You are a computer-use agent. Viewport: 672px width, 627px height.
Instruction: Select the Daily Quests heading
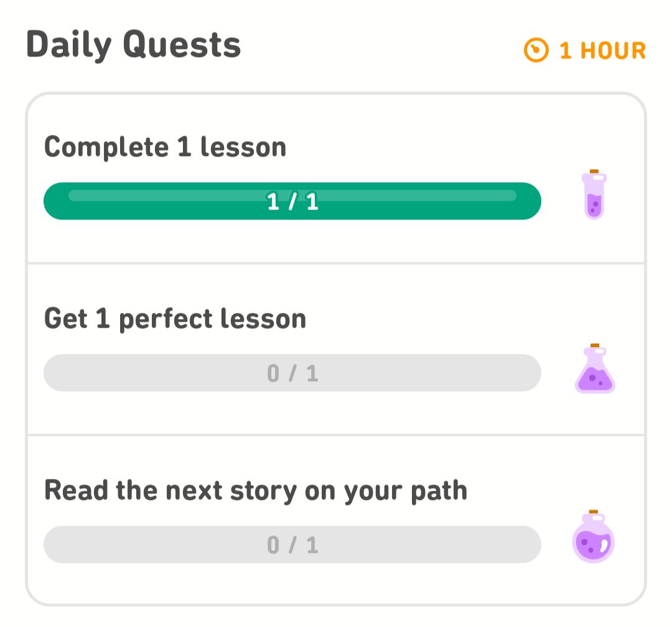[133, 45]
